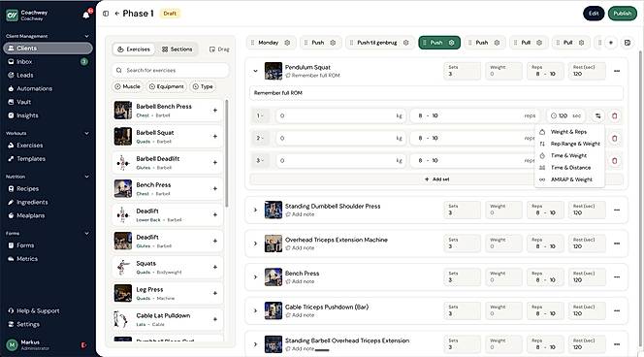
Task: Select Time & Distance option
Action: tap(569, 168)
